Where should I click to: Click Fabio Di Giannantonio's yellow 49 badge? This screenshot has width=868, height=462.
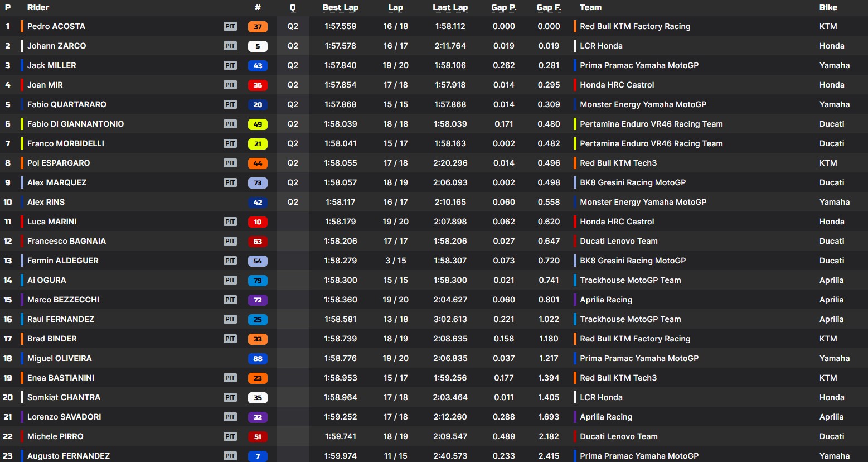pyautogui.click(x=258, y=124)
